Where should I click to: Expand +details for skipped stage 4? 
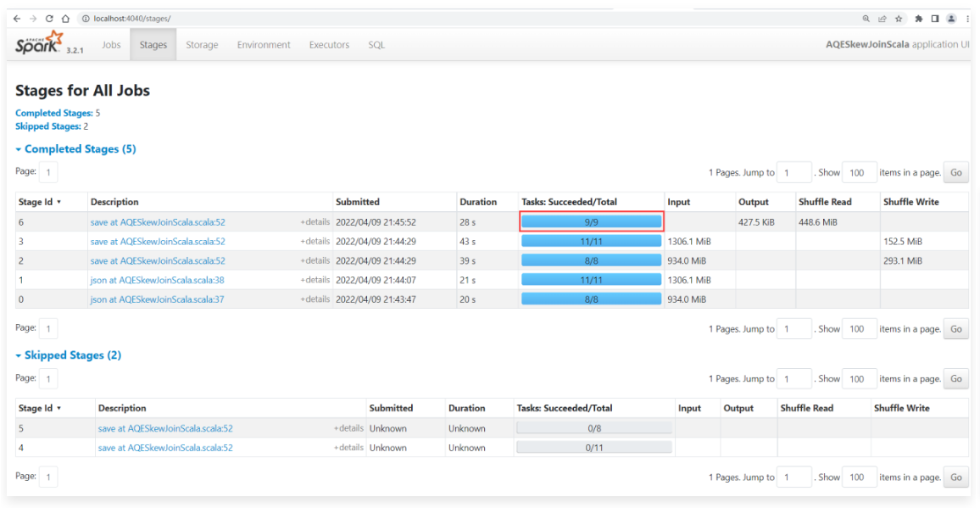point(348,448)
